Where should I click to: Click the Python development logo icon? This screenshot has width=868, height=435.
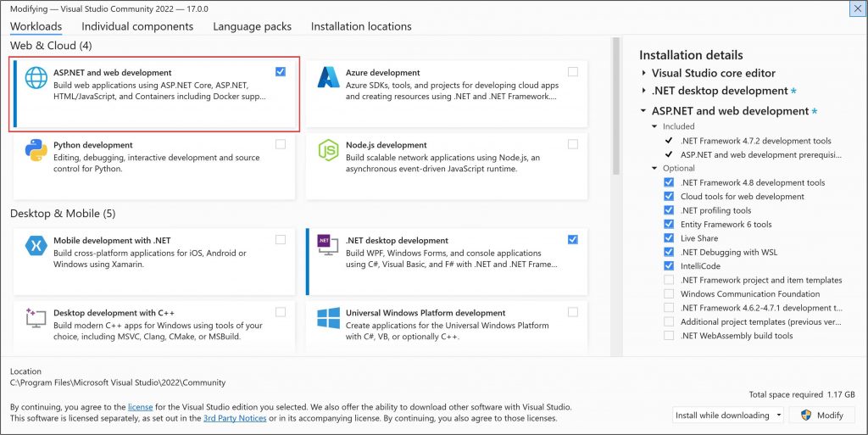[36, 150]
